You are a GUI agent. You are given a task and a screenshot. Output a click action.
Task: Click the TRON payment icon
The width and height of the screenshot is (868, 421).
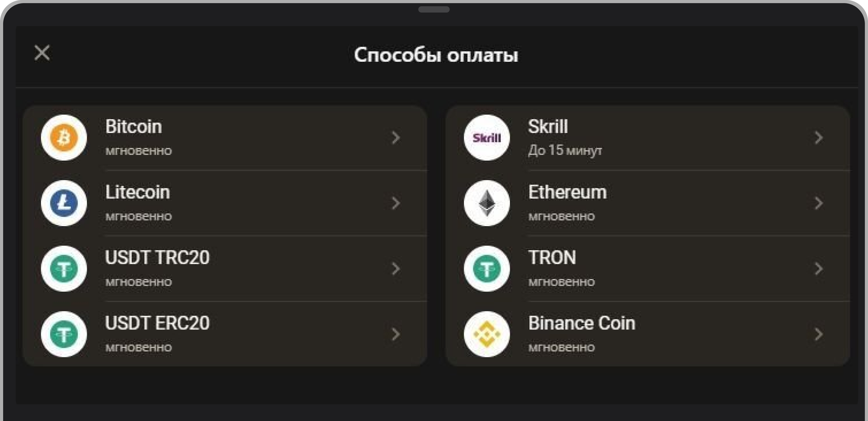[x=487, y=269]
